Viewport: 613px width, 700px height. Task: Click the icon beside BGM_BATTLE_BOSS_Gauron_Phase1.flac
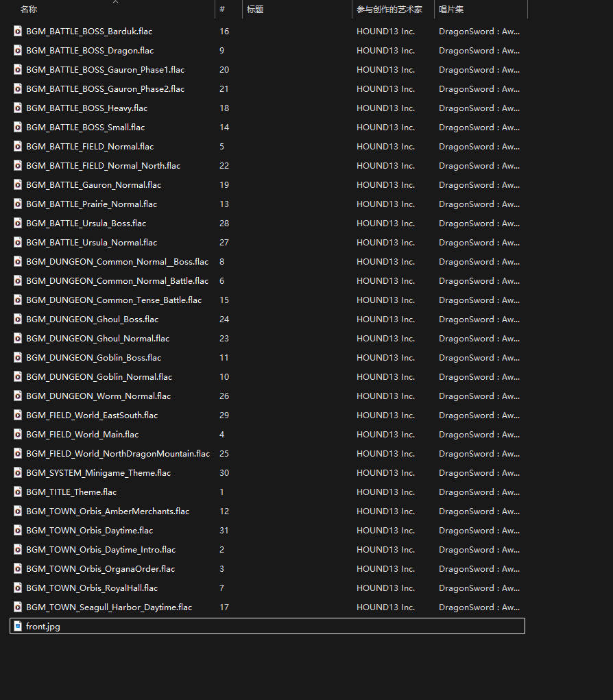17,70
